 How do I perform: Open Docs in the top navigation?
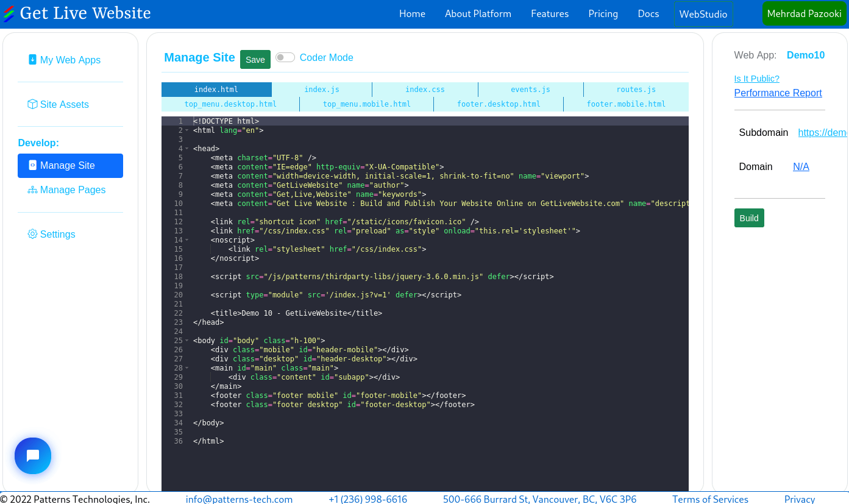pyautogui.click(x=648, y=13)
